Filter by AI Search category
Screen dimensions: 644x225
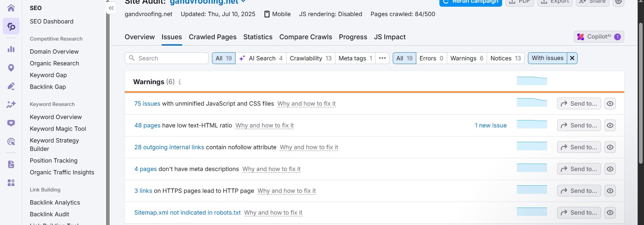click(x=261, y=58)
